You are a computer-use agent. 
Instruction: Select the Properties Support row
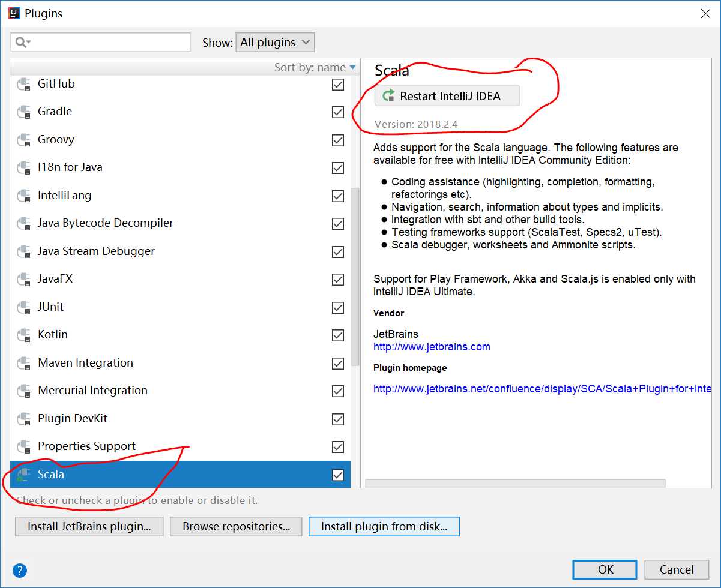coord(180,447)
